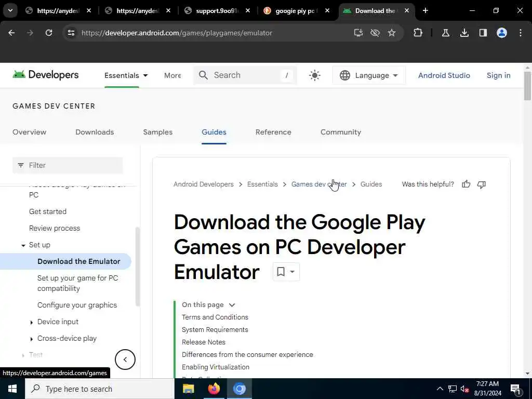Click thumbs down not helpful icon
This screenshot has height=399, width=532.
tap(482, 184)
